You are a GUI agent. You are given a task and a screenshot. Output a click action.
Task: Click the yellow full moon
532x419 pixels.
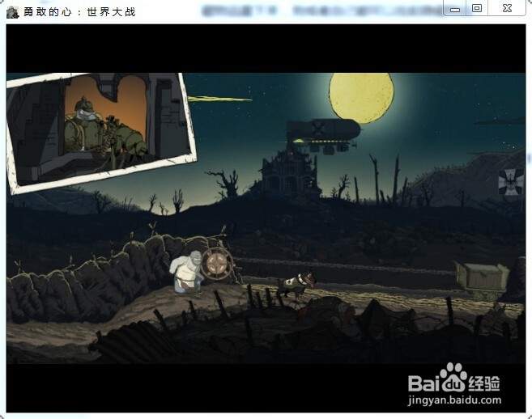362,98
